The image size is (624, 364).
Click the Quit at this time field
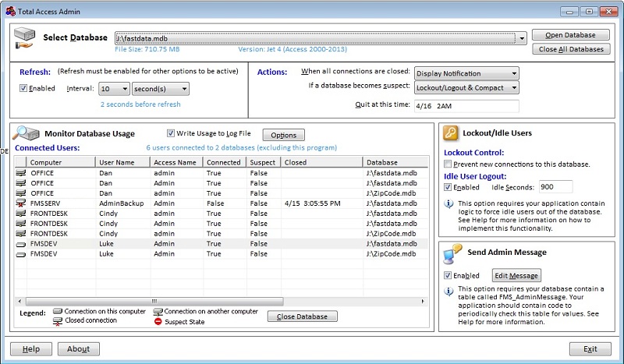[x=466, y=106]
